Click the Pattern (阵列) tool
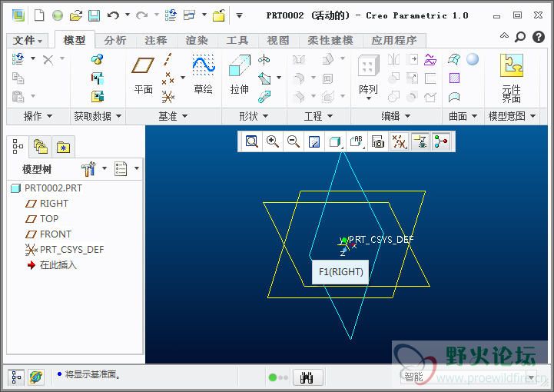 click(369, 77)
